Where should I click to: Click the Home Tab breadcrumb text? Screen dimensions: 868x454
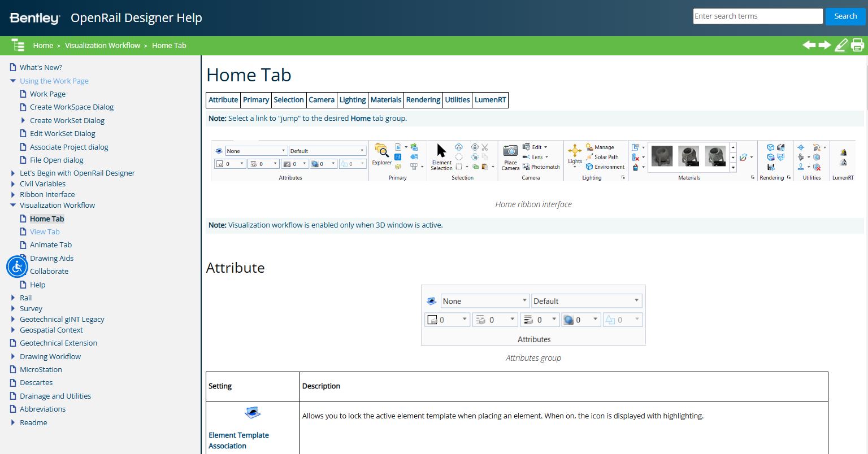coord(169,46)
